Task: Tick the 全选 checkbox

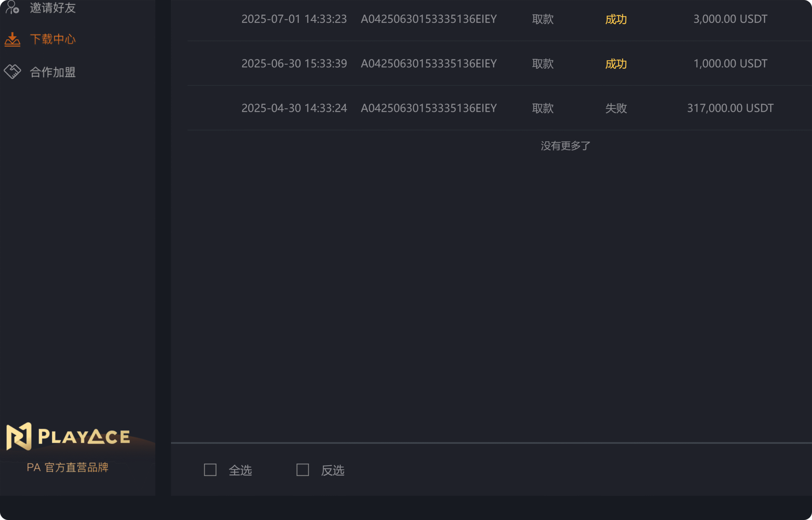Action: tap(210, 470)
